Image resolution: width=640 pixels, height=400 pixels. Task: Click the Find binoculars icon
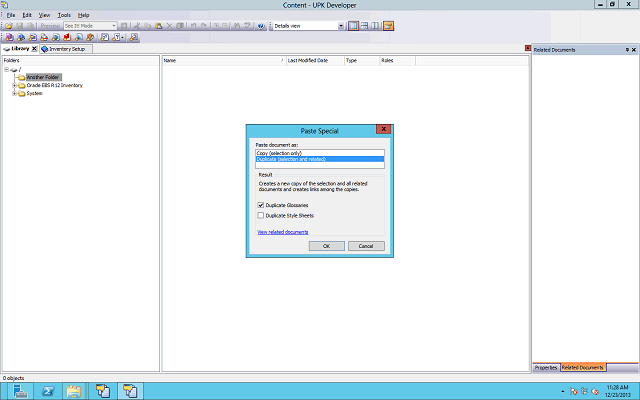point(236,26)
